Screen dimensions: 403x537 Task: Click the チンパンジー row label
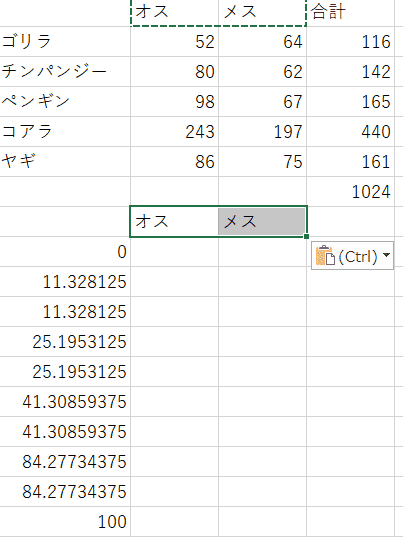click(x=65, y=72)
